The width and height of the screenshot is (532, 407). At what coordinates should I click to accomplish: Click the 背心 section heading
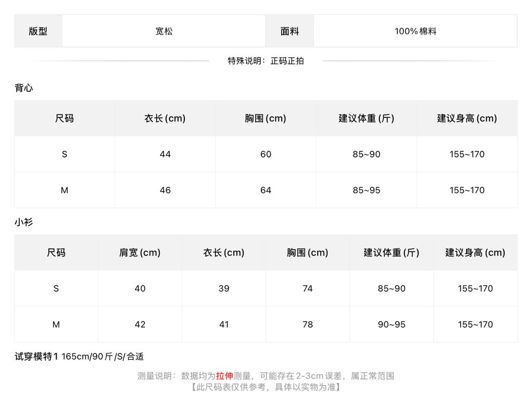24,88
